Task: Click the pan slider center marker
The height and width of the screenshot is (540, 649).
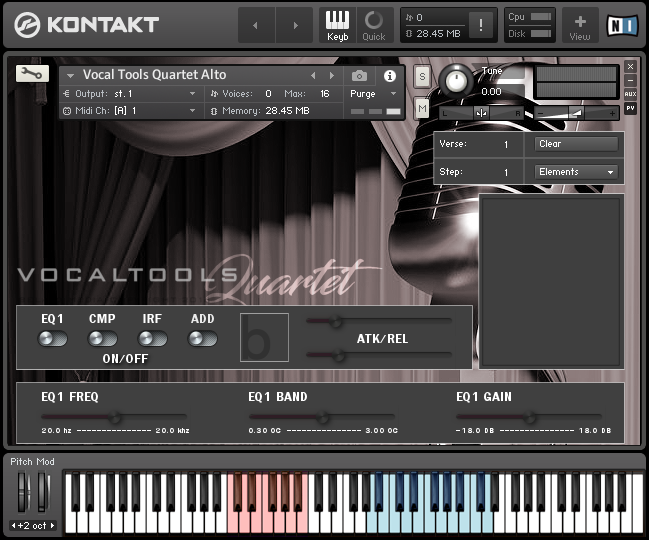Action: pyautogui.click(x=481, y=113)
